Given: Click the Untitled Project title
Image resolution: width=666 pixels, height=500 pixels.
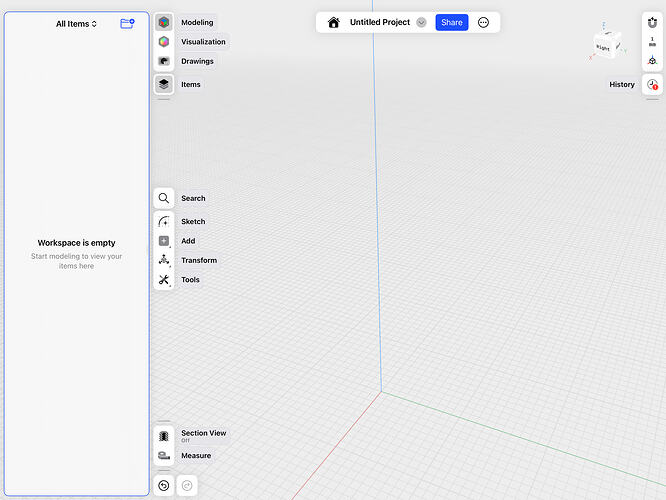Looking at the screenshot, I should 380,23.
